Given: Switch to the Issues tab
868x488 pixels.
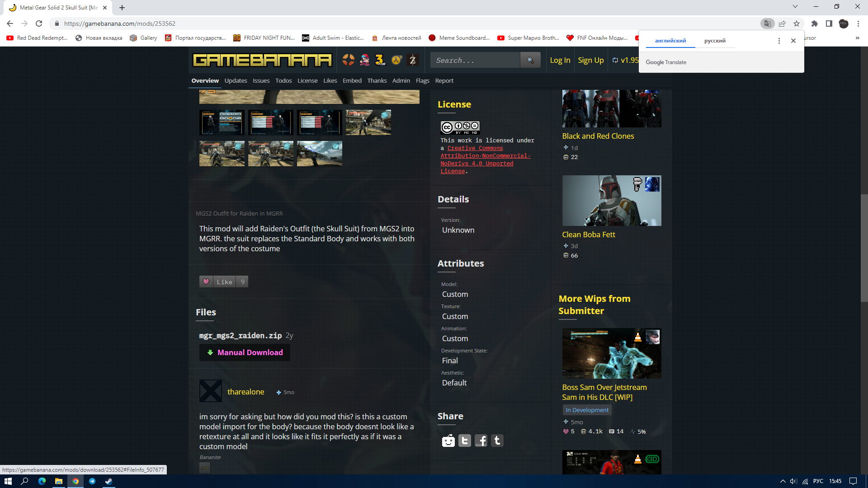Looking at the screenshot, I should [x=261, y=80].
